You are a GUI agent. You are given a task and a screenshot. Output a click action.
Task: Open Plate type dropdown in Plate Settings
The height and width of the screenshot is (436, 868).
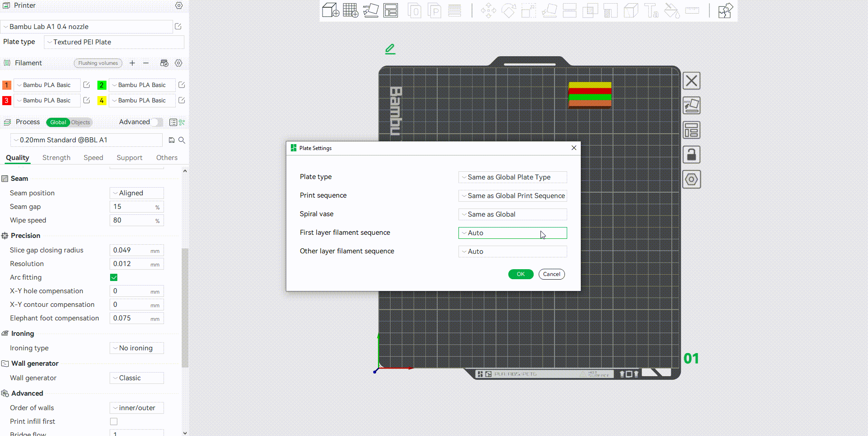(512, 177)
